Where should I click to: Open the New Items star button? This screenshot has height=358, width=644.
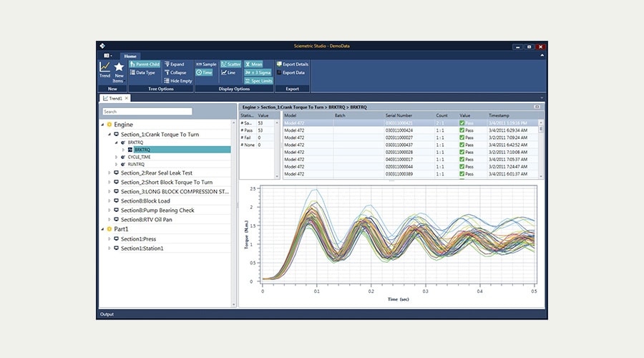tap(119, 72)
